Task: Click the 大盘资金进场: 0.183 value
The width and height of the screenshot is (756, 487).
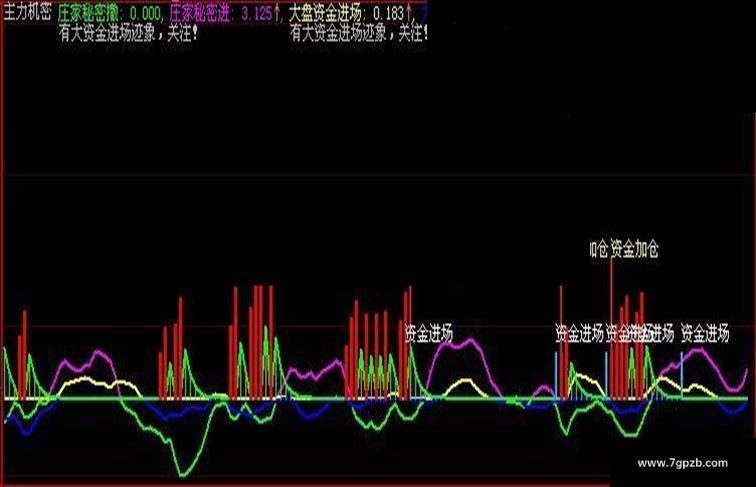Action: click(350, 13)
